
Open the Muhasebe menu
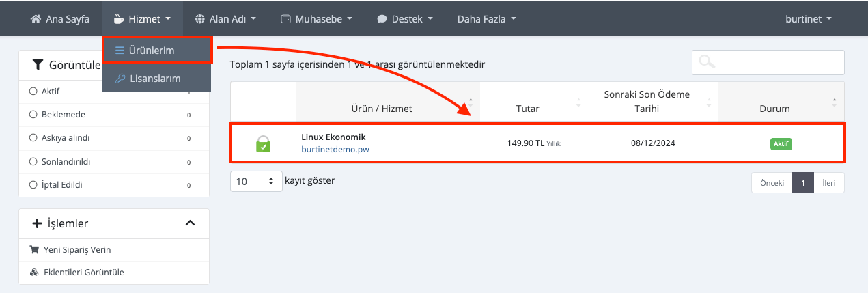click(x=316, y=19)
